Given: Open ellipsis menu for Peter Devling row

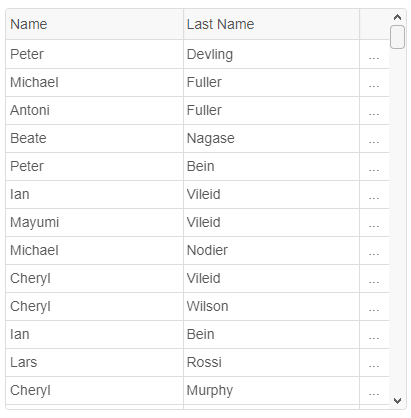Looking at the screenshot, I should (x=374, y=55).
